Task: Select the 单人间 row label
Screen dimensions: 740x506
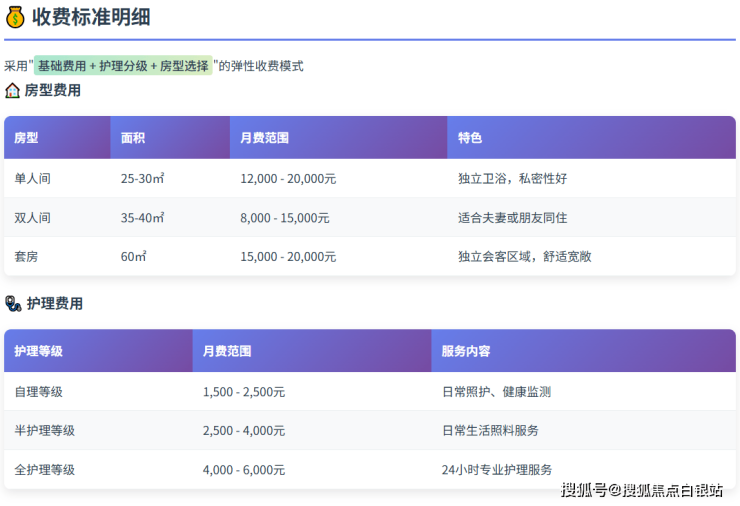Action: click(32, 178)
